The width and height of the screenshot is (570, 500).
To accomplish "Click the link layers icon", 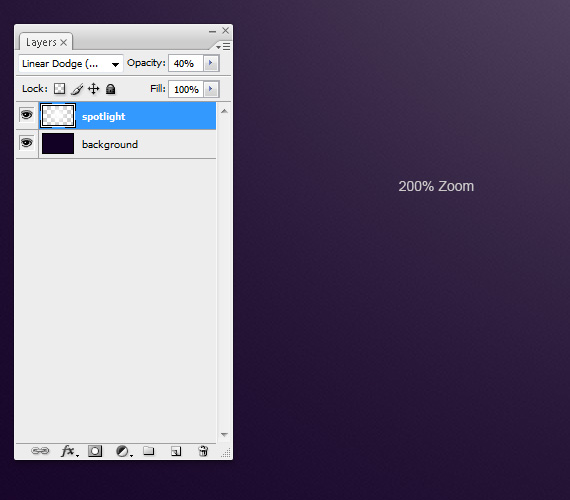I will click(x=40, y=451).
